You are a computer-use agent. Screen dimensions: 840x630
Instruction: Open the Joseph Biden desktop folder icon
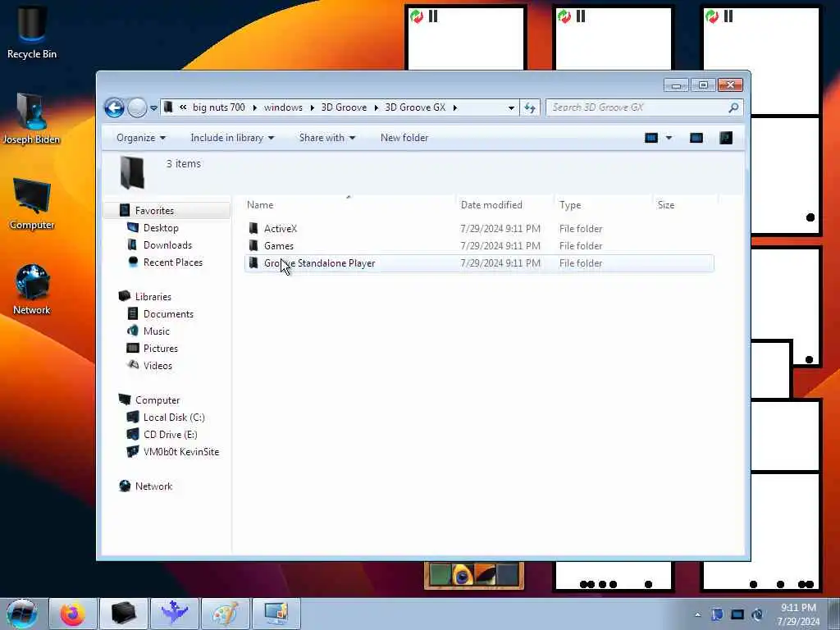pyautogui.click(x=32, y=119)
